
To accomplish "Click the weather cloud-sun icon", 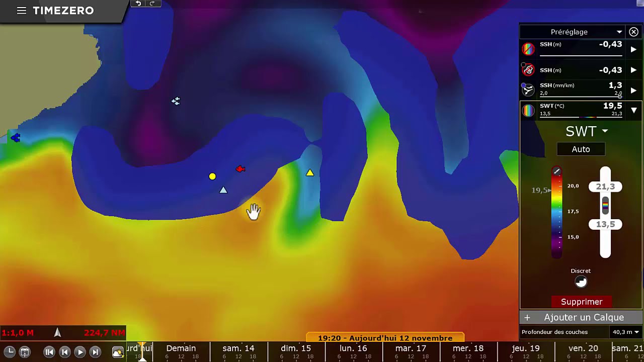I will [118, 352].
